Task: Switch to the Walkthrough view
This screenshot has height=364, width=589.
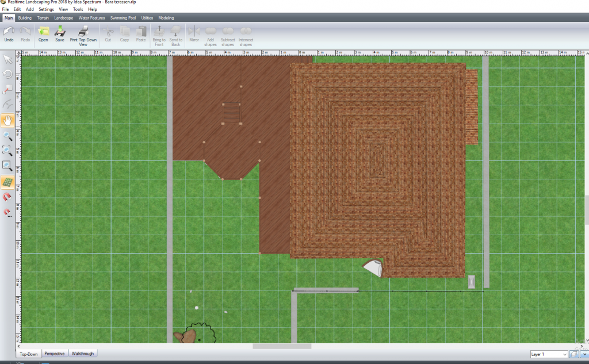Action: (x=82, y=354)
